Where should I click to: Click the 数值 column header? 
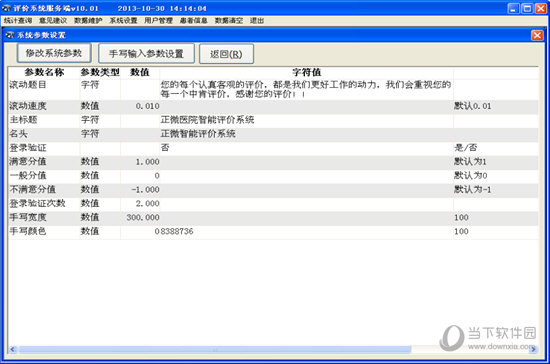(x=140, y=72)
